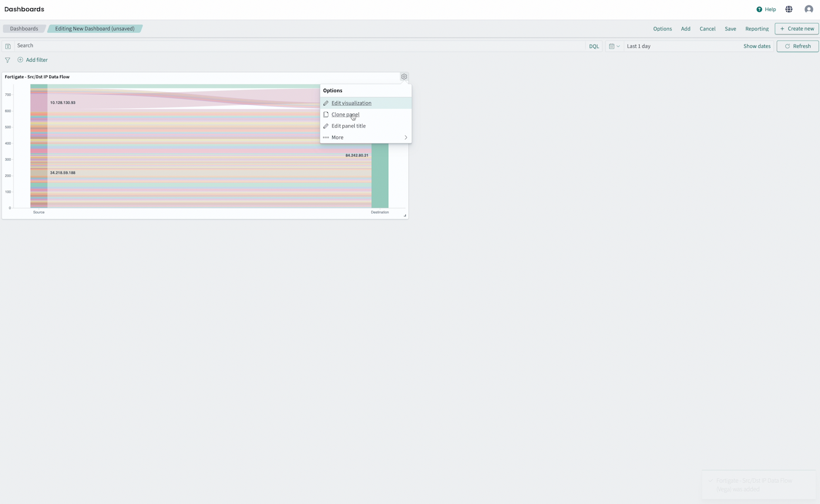Open the Reporting menu
The image size is (820, 504).
(757, 29)
